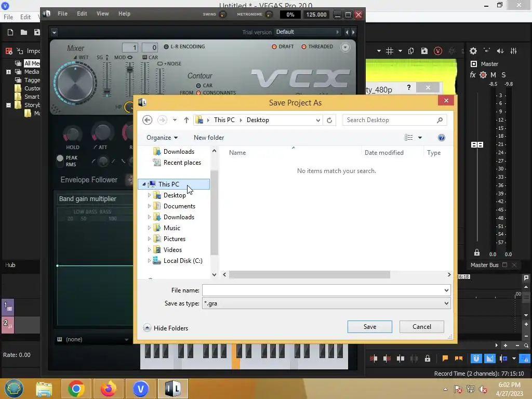
Task: Create new project in VEGAS toolbar
Action: click(x=10, y=32)
